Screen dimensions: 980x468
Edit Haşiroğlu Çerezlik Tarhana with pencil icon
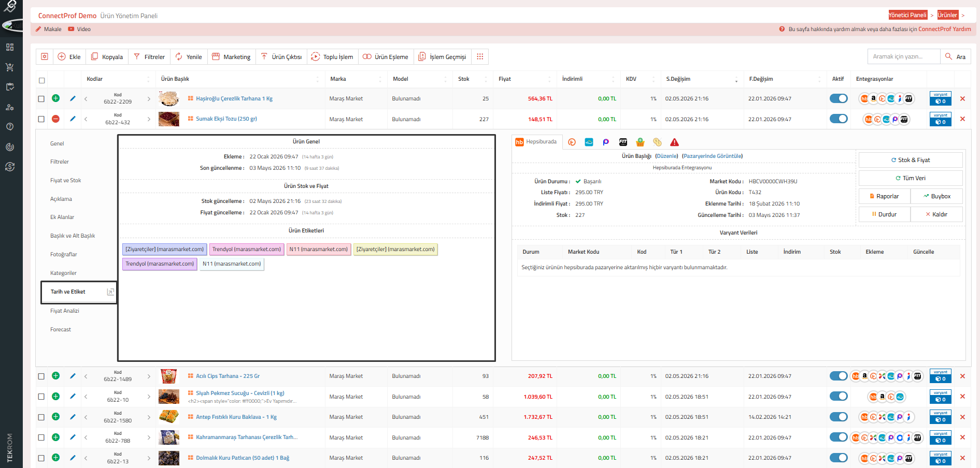(x=73, y=98)
